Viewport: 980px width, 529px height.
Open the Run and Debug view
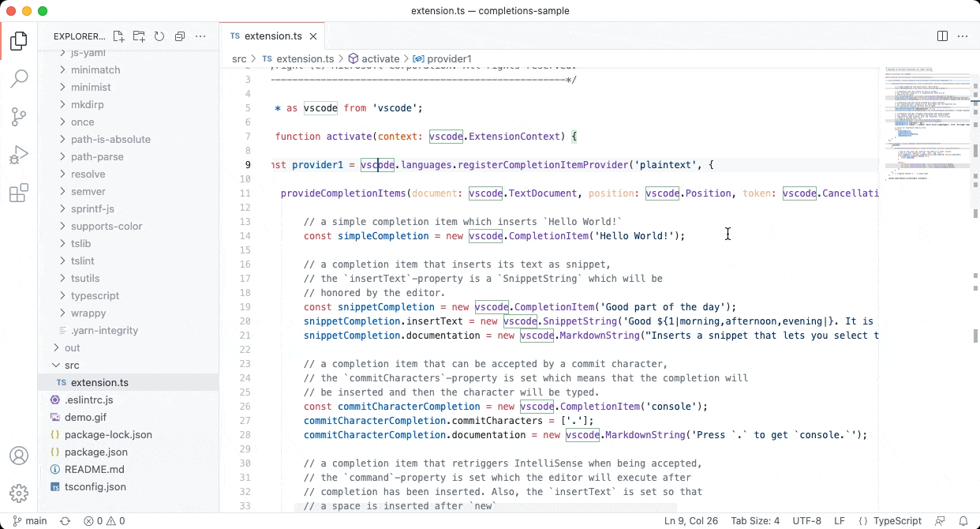(19, 154)
